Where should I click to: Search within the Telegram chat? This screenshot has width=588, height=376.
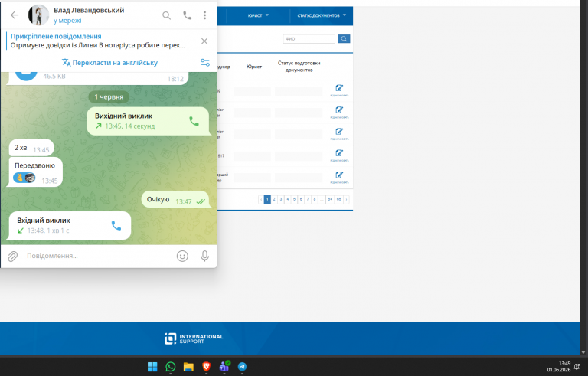pos(166,15)
